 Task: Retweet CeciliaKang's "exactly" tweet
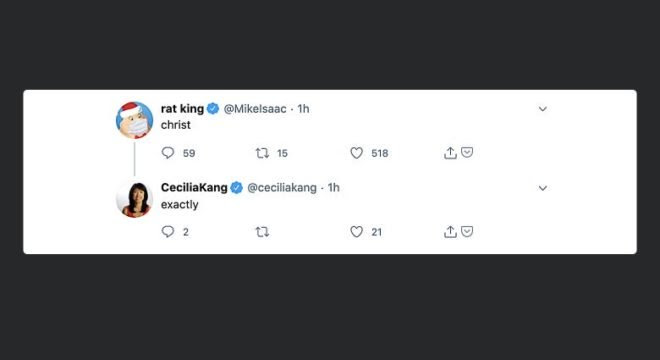click(262, 232)
